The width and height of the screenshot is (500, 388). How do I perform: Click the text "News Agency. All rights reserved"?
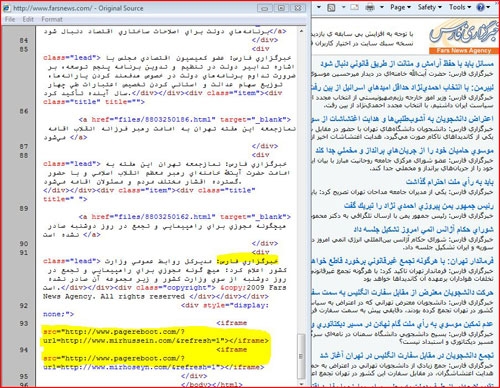(114, 296)
